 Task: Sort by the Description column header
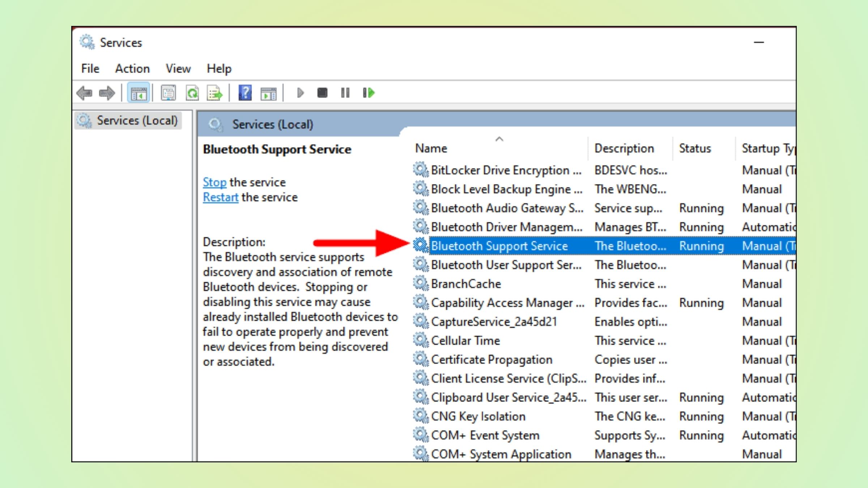(624, 149)
